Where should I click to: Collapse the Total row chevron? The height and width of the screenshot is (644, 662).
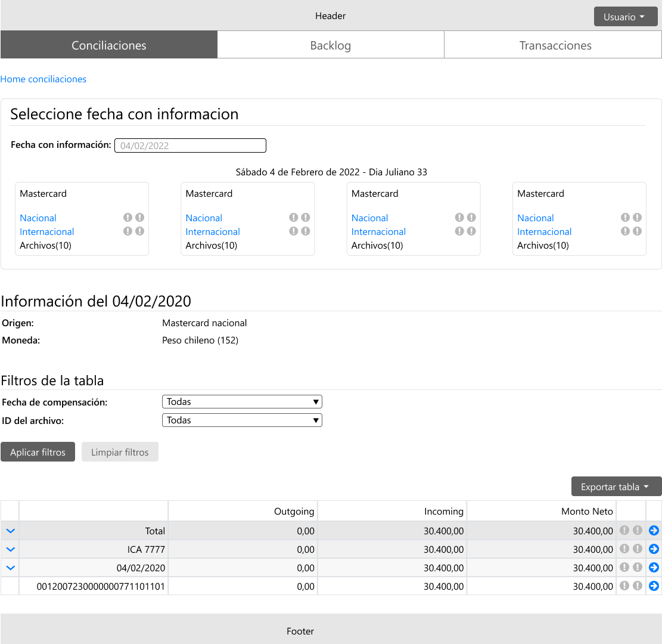(x=10, y=531)
